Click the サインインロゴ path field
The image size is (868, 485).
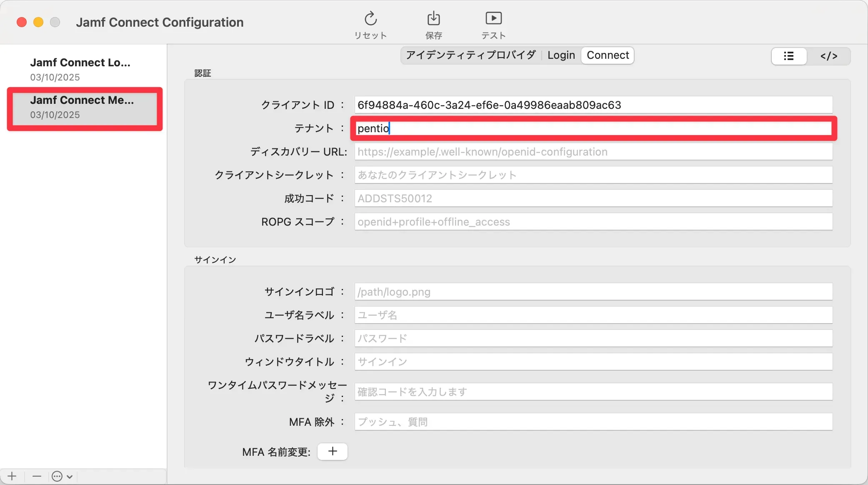tap(593, 292)
